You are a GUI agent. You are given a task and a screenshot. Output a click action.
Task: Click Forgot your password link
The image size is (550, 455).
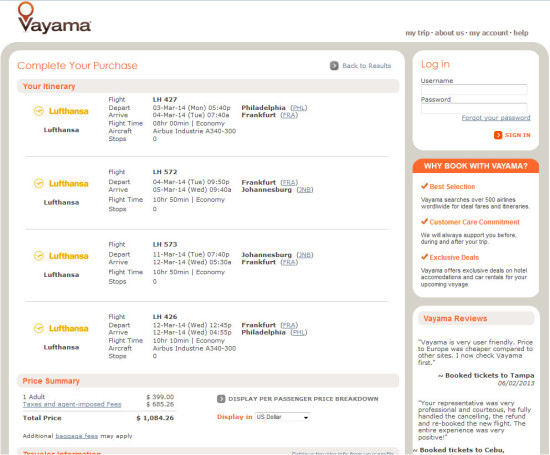point(496,118)
